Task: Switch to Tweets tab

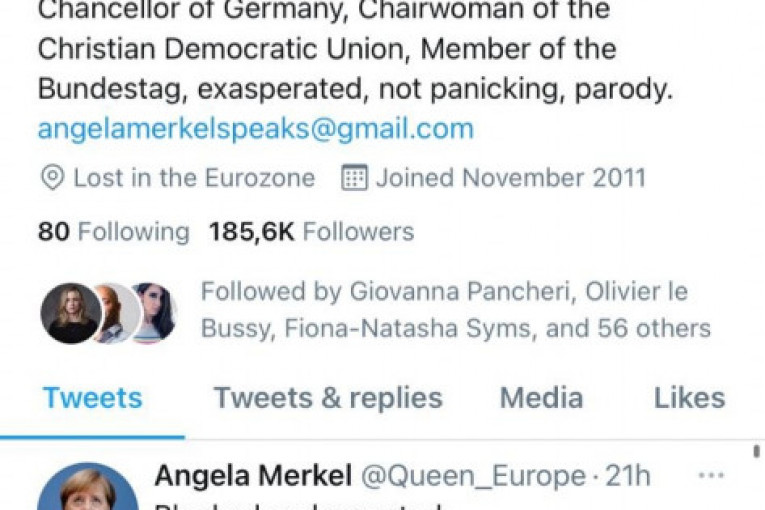Action: tap(93, 398)
